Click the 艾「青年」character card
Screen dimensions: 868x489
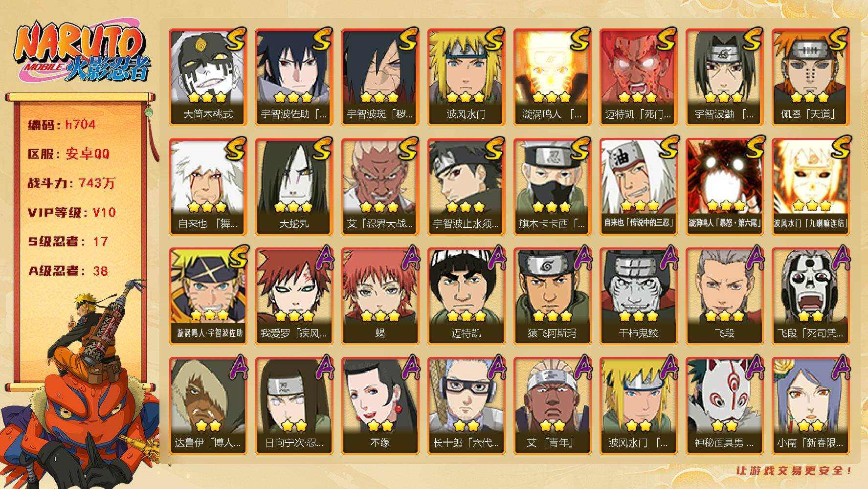tap(552, 406)
